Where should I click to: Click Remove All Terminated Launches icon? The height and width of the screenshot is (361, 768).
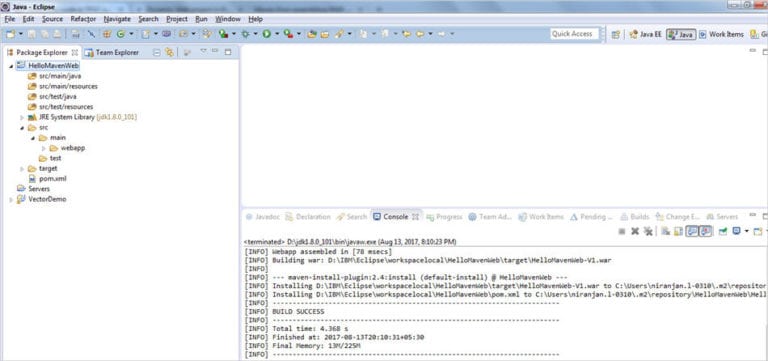[x=648, y=231]
